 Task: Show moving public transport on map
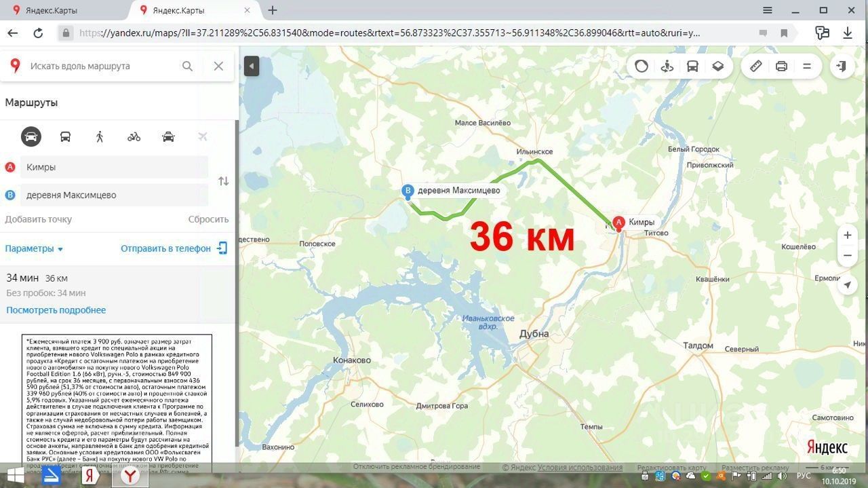click(692, 66)
